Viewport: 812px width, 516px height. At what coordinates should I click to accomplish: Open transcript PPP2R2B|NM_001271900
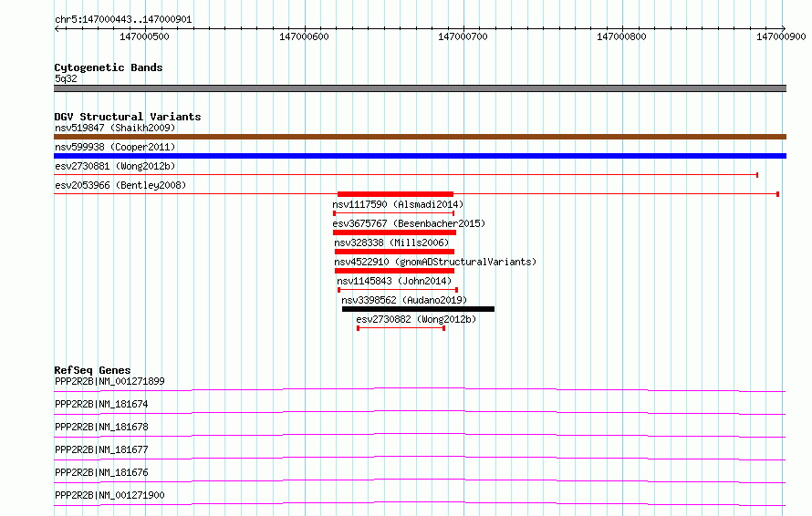coord(109,495)
